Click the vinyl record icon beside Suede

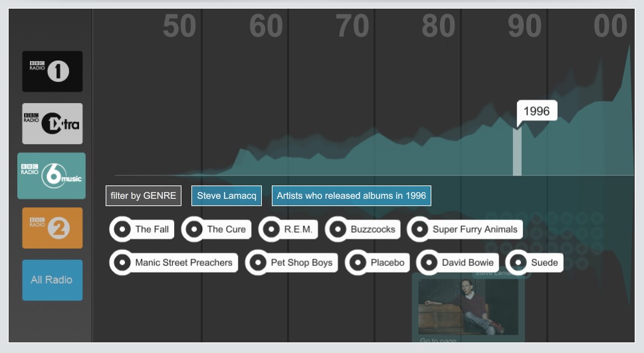point(518,263)
